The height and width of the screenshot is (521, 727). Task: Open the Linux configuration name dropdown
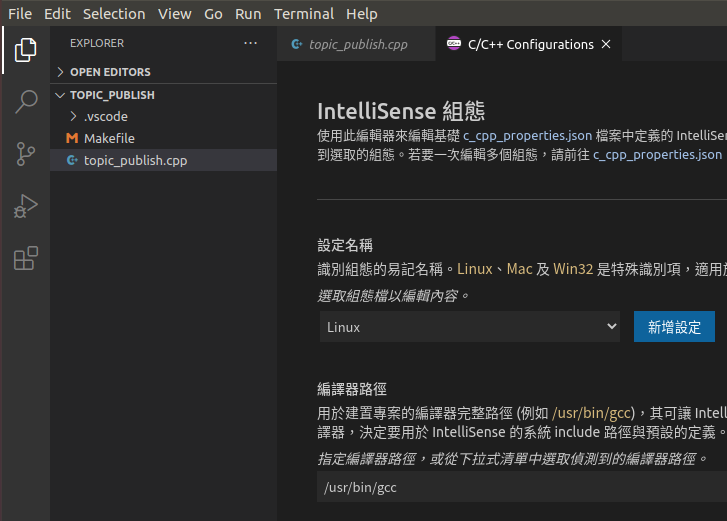(x=470, y=327)
